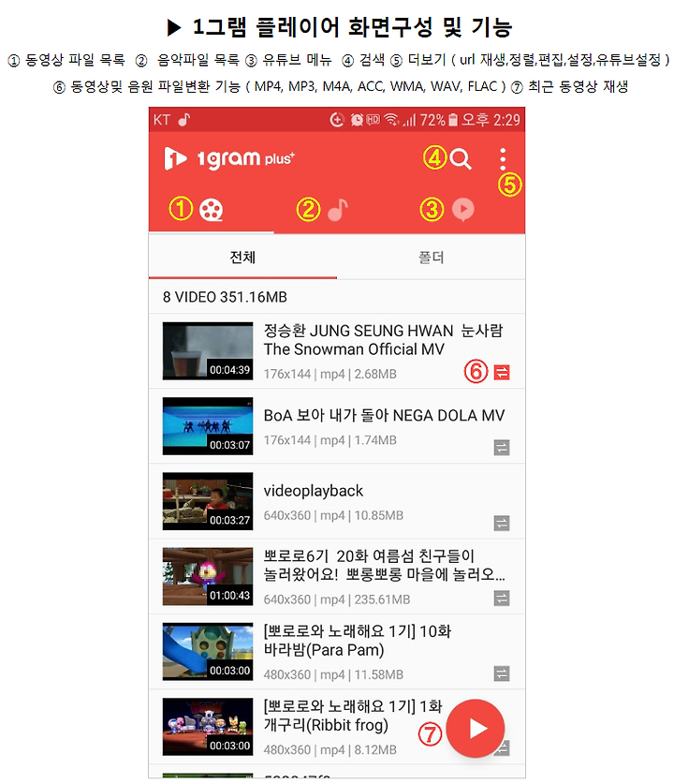Open the 뽀로로6기 20화 thumbnail
674x784 pixels.
(x=208, y=576)
